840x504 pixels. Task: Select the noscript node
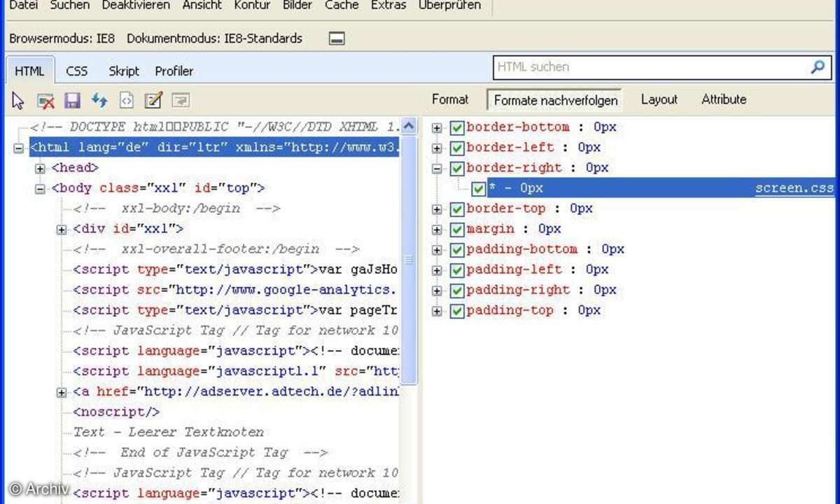116,412
